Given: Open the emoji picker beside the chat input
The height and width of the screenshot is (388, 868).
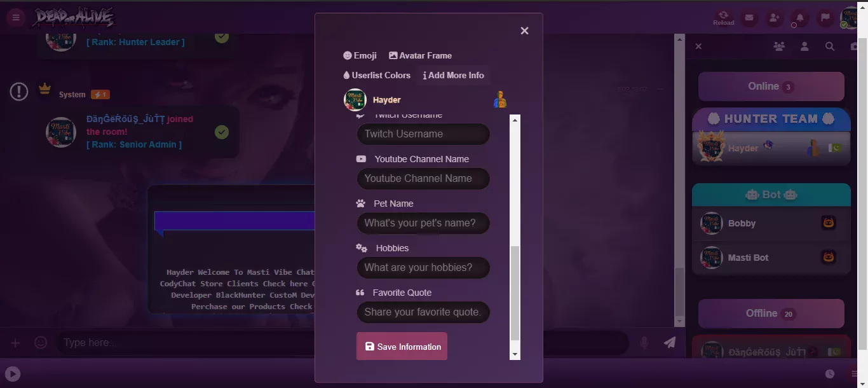Looking at the screenshot, I should coord(41,343).
